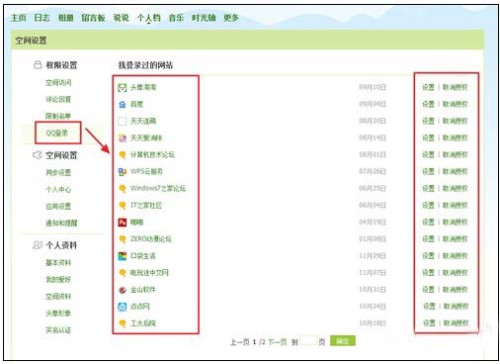The width and height of the screenshot is (500, 364).
Task: Click the 上一页 pagination link
Action: coord(240,342)
